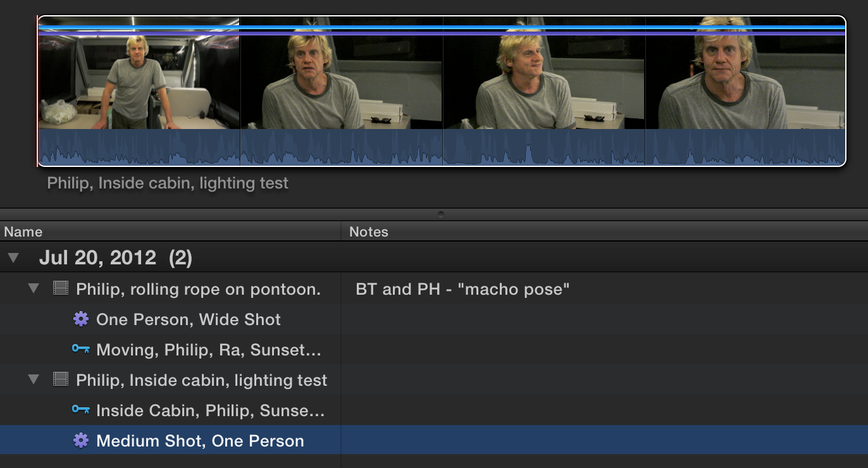Collapse the rolling rope on pontoon clip

click(x=34, y=289)
